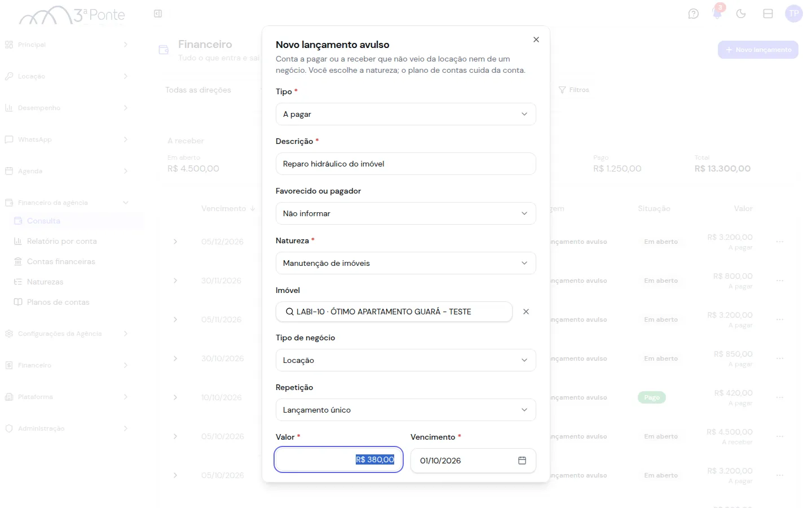Image resolution: width=812 pixels, height=508 pixels.
Task: Open Planos de contas page
Action: pos(77,302)
